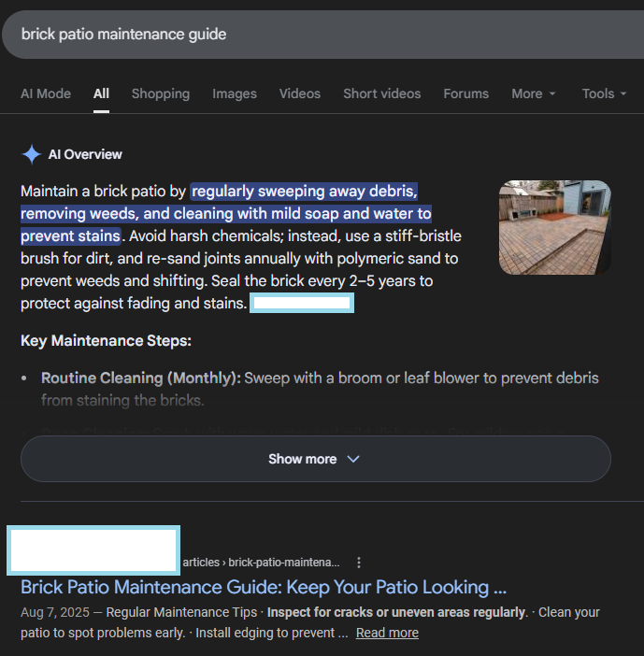644x656 pixels.
Task: Click the articles › brick-patio-maintena breadcrumb
Action: [x=261, y=563]
